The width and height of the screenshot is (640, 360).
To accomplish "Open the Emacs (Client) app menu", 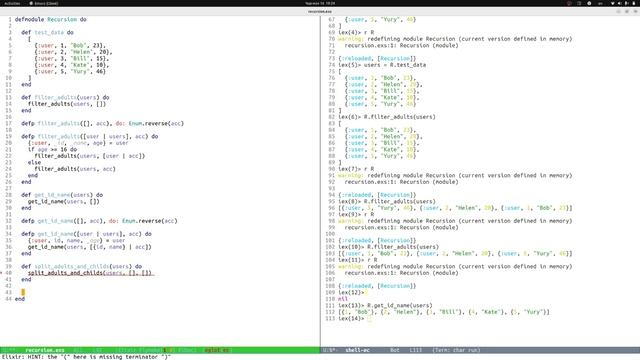I will tap(44, 3).
